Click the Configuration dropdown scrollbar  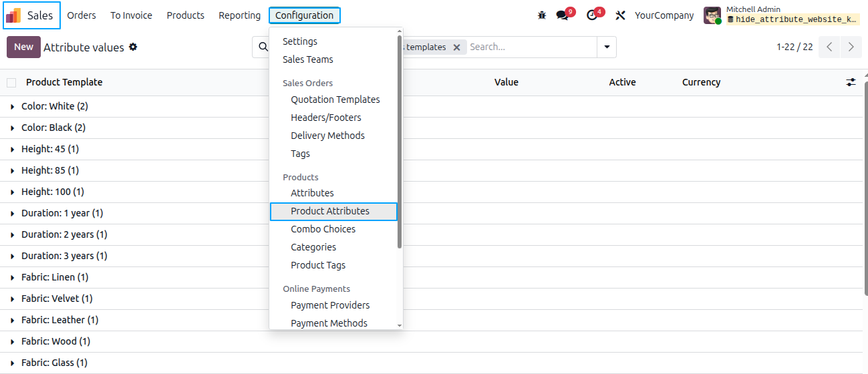[x=400, y=143]
